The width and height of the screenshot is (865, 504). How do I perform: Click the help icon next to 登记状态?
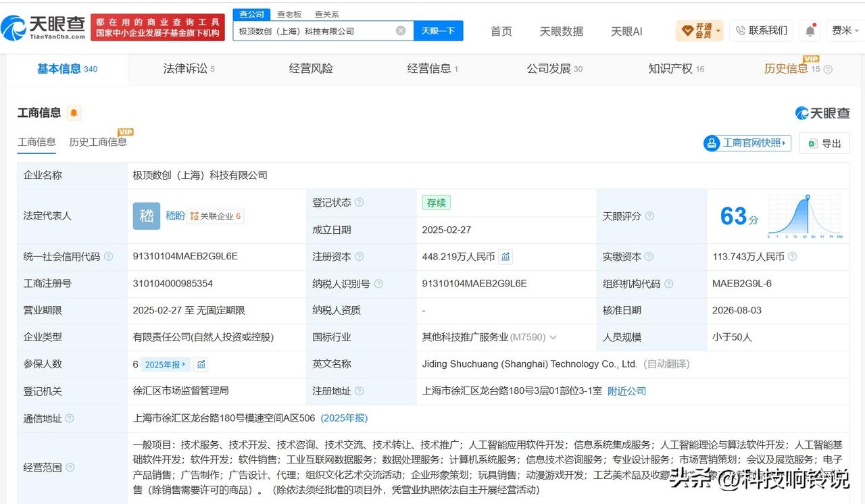click(360, 203)
